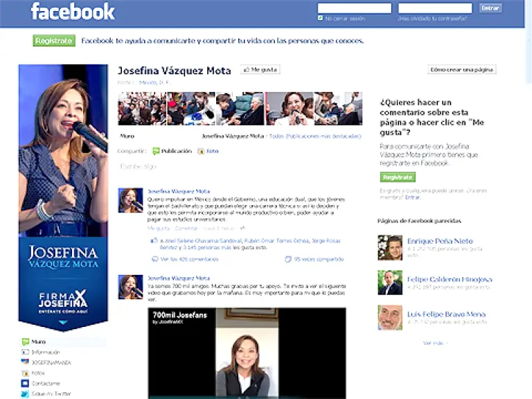Click the green Regístrate button at top
Viewport: 532px width, 399px height.
[53, 41]
